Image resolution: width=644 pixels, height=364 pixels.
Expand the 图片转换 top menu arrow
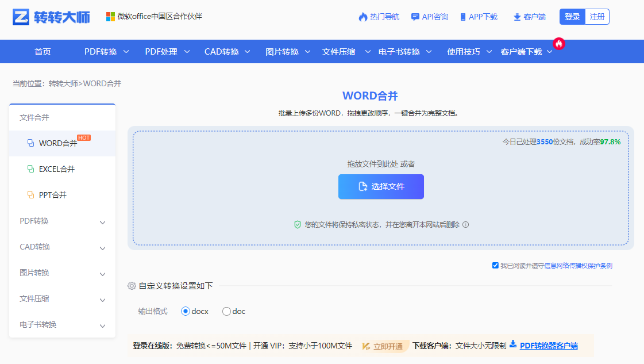click(x=307, y=52)
